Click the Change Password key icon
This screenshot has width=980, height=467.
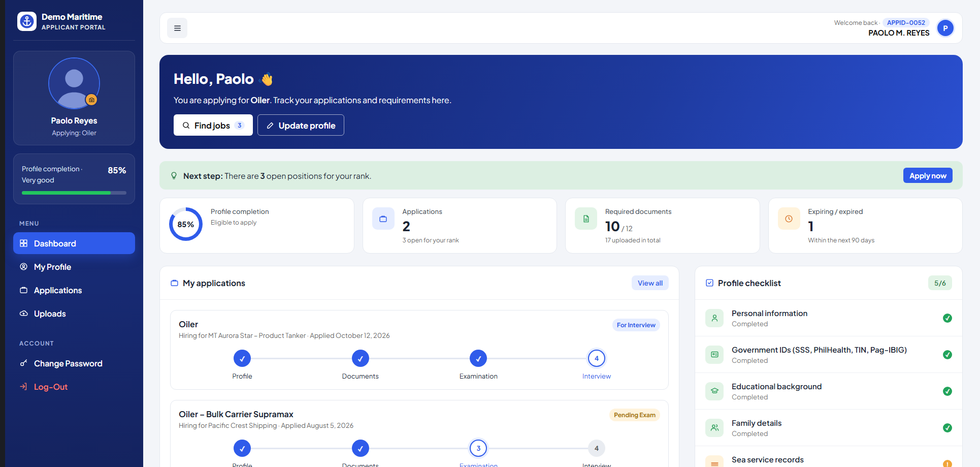pos(23,363)
